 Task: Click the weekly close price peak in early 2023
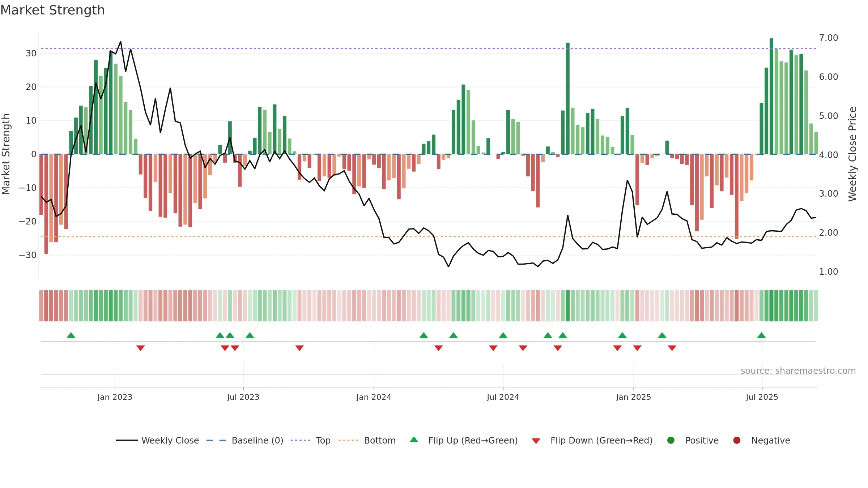point(120,42)
